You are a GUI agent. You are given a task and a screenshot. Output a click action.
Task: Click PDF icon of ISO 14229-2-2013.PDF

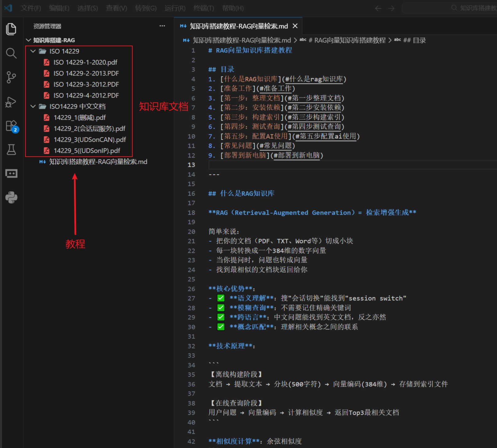47,73
